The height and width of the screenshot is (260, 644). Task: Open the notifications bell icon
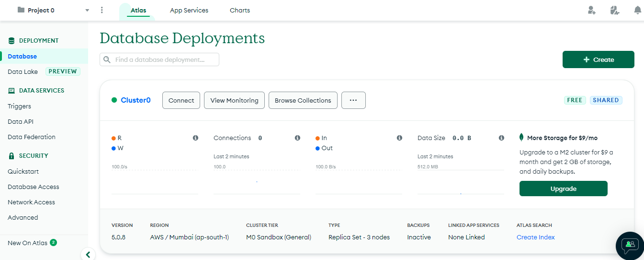click(x=637, y=10)
